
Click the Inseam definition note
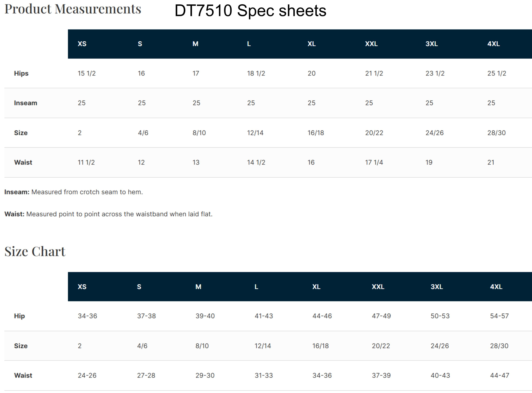pos(74,192)
